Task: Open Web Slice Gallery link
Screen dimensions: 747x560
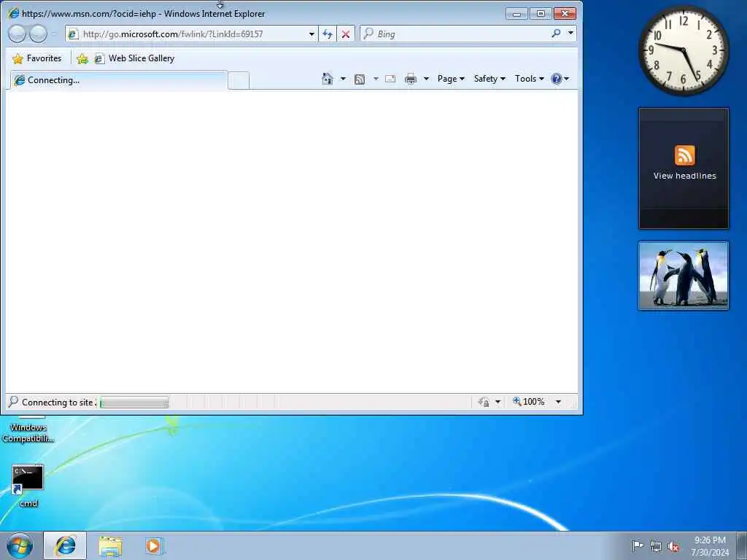Action: pyautogui.click(x=134, y=58)
